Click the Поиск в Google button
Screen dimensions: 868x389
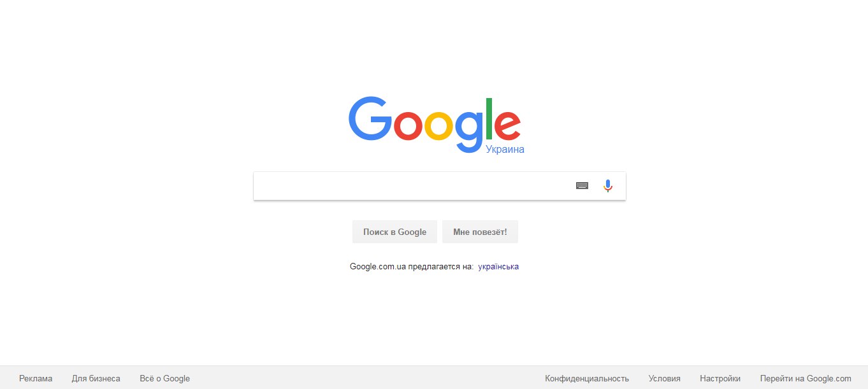[394, 232]
